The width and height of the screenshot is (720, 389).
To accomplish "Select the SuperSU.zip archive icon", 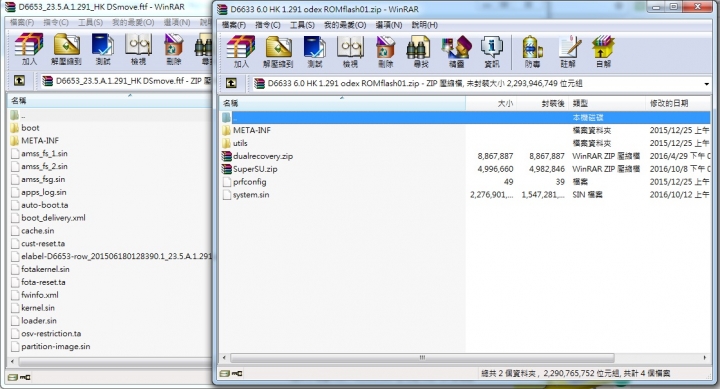I will point(226,169).
